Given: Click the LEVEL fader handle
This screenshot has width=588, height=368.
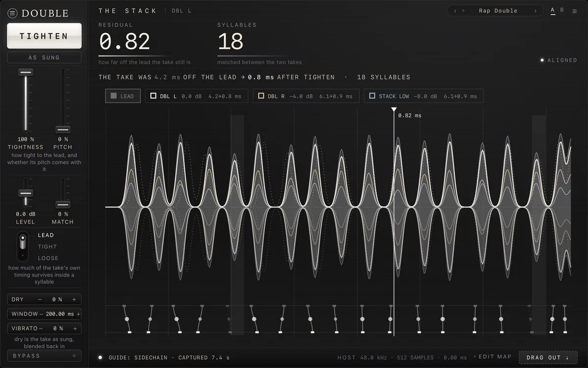Looking at the screenshot, I should pos(26,193).
